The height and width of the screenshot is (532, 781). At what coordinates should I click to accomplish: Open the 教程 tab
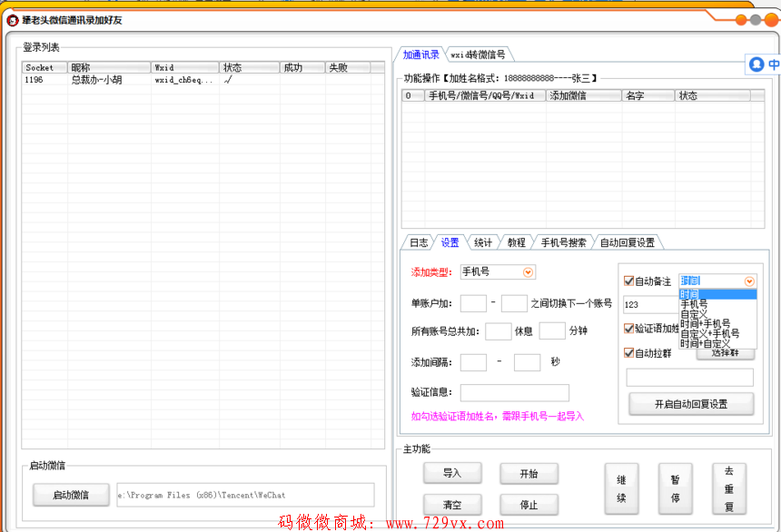517,242
